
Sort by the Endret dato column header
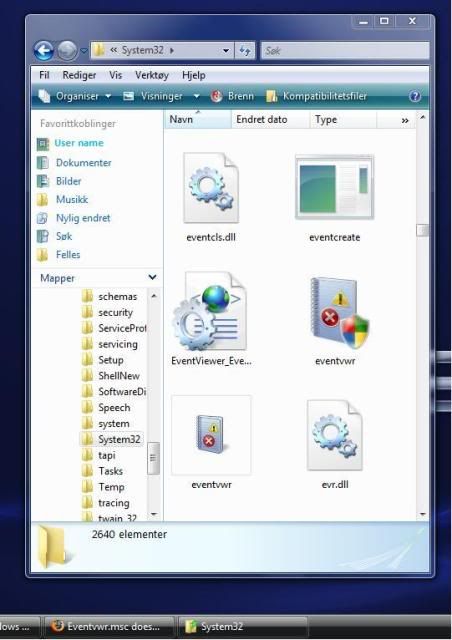pos(270,120)
